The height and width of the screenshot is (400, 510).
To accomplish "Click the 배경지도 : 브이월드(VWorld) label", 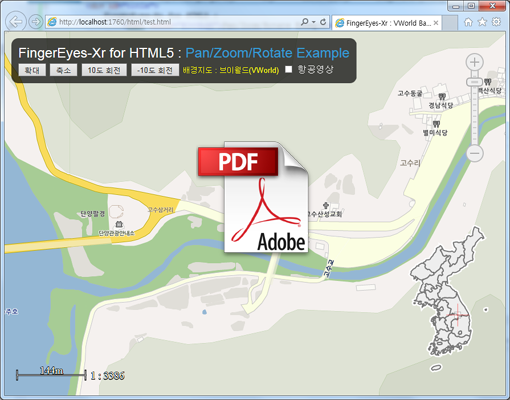I will (231, 70).
